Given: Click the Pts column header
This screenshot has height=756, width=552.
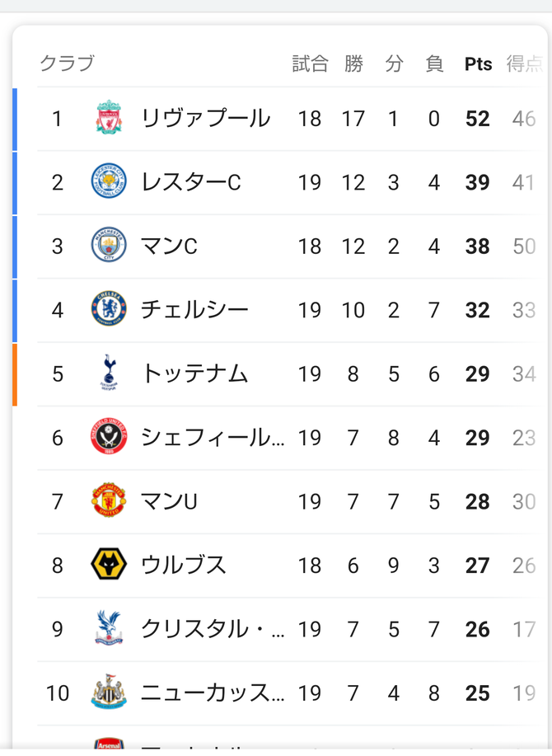Looking at the screenshot, I should click(x=479, y=64).
